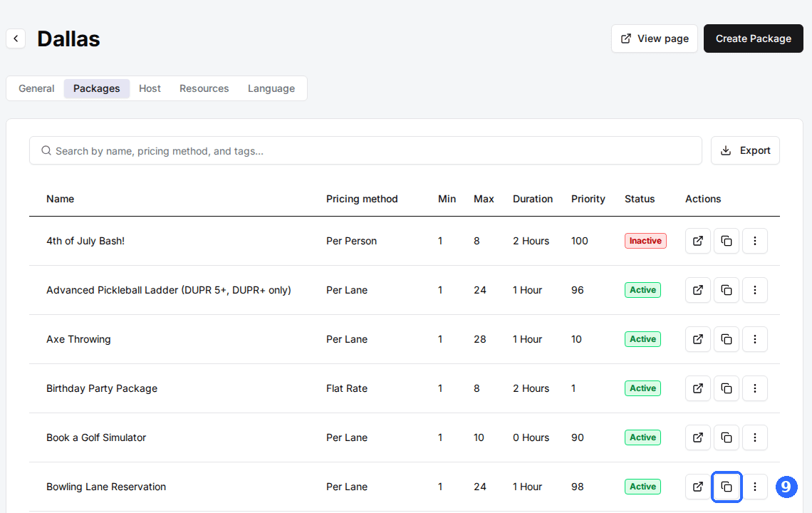Screen dimensions: 812x513
Task: Select the Axe Throwing package name
Action: [x=78, y=339]
